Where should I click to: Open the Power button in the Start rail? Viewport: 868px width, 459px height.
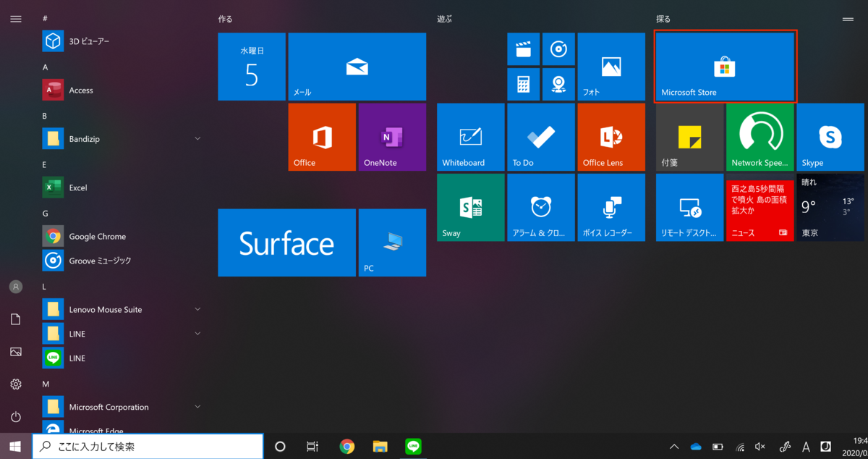pos(16,417)
